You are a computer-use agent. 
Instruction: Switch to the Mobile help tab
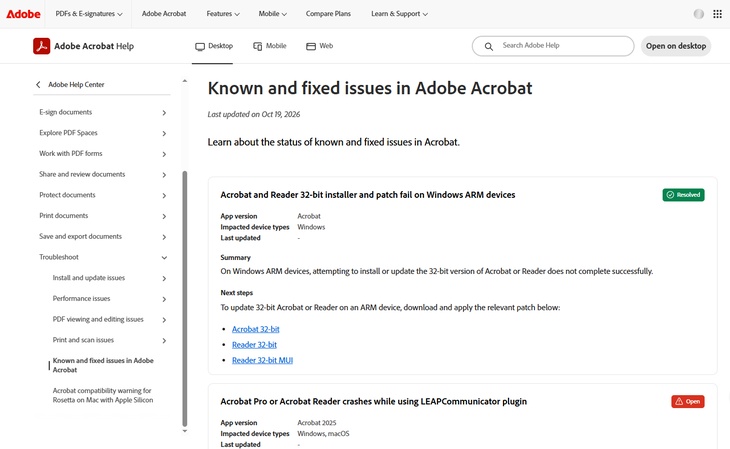pyautogui.click(x=270, y=46)
